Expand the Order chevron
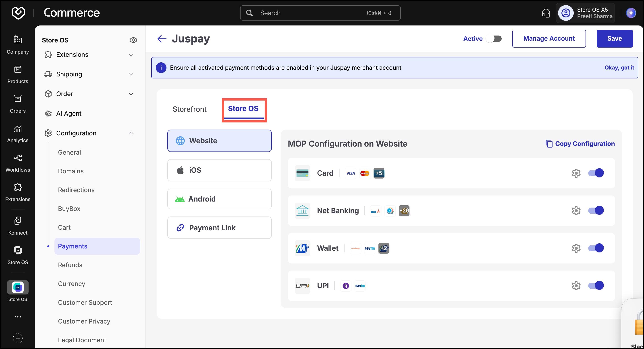 tap(131, 94)
